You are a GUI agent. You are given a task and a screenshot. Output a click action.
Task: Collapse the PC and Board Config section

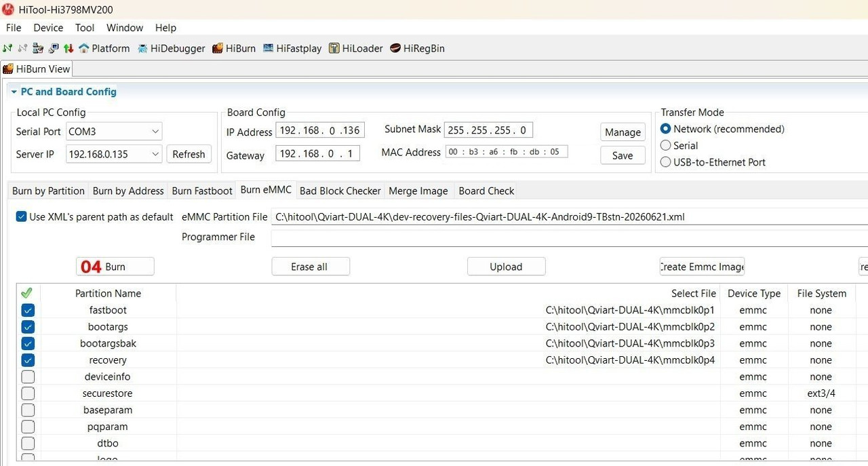tap(14, 92)
